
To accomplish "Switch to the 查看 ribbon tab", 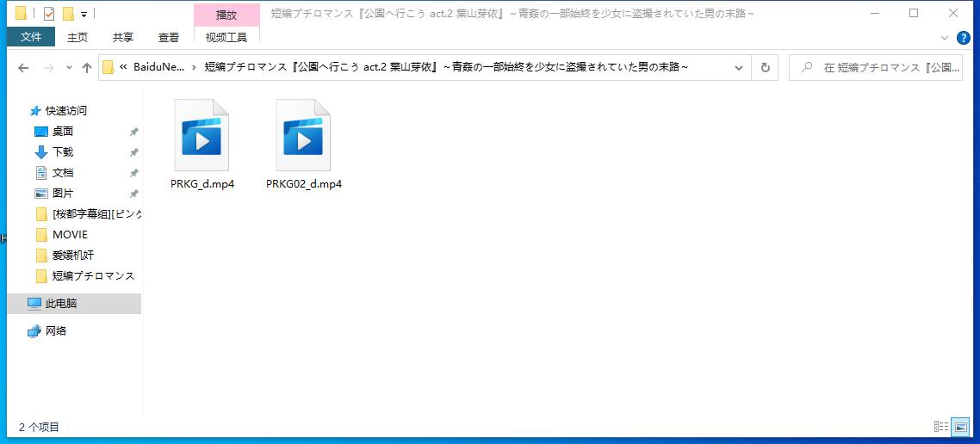I will tap(168, 38).
